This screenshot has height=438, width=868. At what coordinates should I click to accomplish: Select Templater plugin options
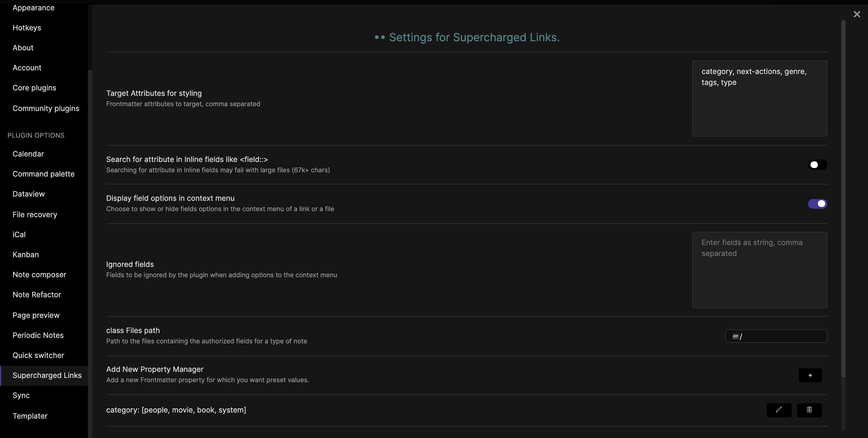[30, 416]
